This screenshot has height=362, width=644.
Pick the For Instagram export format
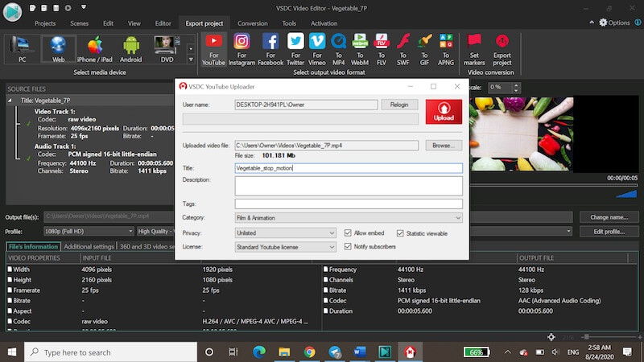click(x=242, y=50)
